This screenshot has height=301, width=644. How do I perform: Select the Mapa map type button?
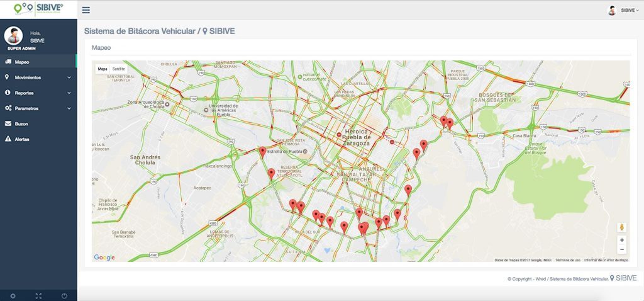click(x=103, y=69)
